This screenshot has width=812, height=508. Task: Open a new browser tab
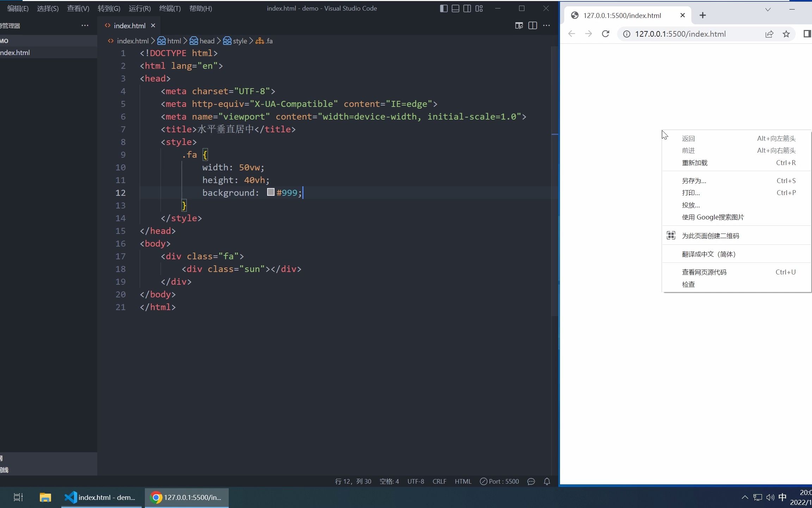[702, 15]
